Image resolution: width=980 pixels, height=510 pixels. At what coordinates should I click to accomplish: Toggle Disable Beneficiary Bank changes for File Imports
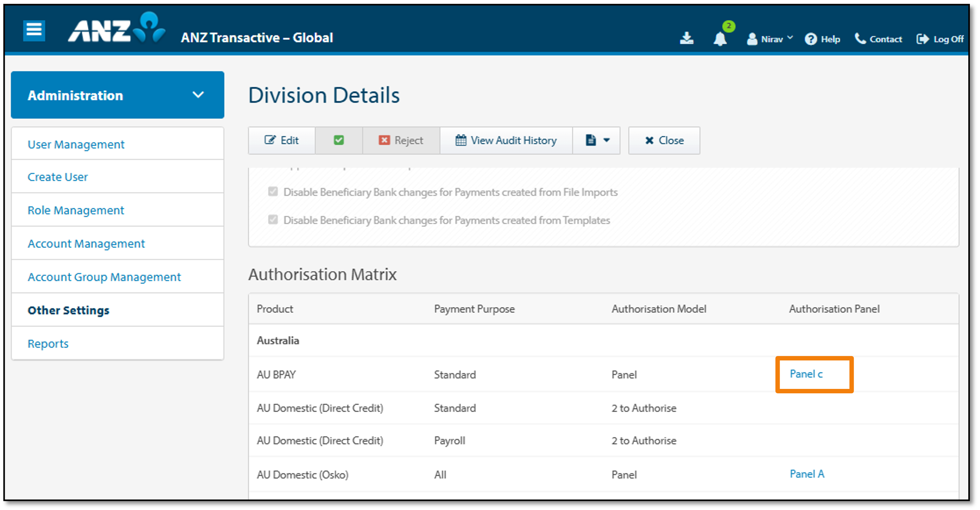pos(273,192)
